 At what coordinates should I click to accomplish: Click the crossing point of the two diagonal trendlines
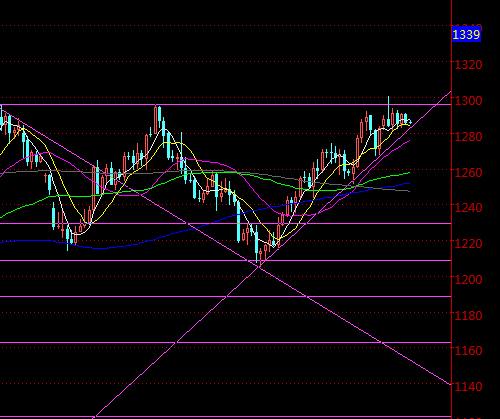click(258, 267)
